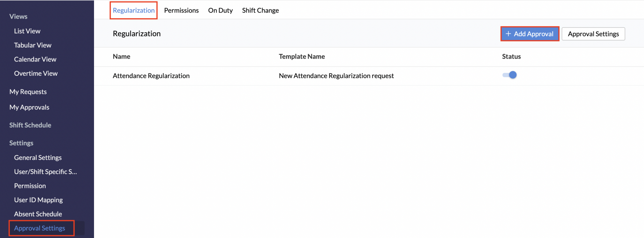Open User ID Mapping
Screen dimensions: 644x238
38,200
